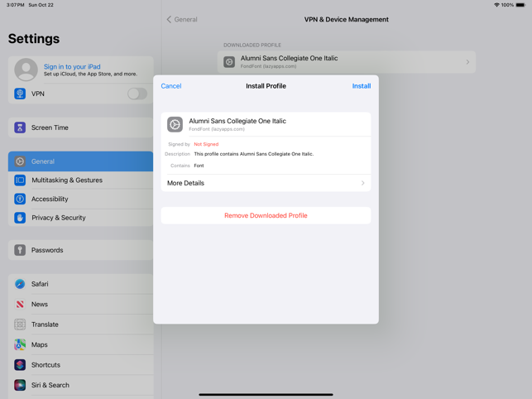Click the red 'Not Signed' text
This screenshot has width=532, height=399.
pos(206,144)
